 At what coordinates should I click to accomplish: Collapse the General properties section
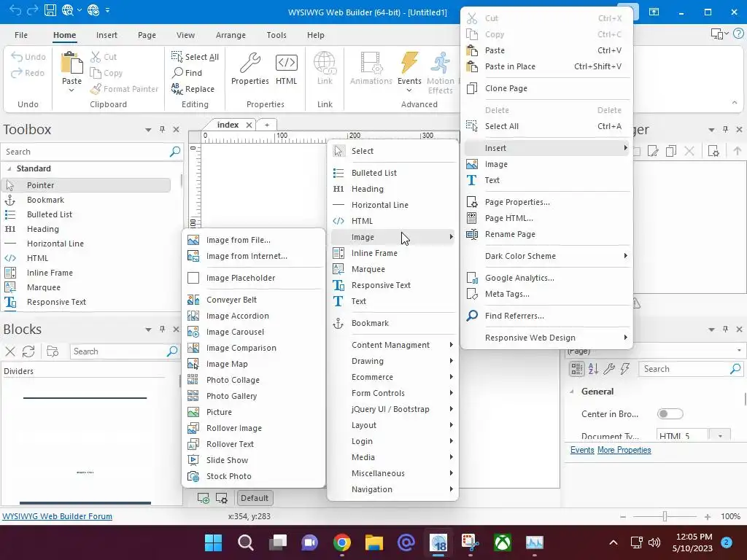coord(572,392)
